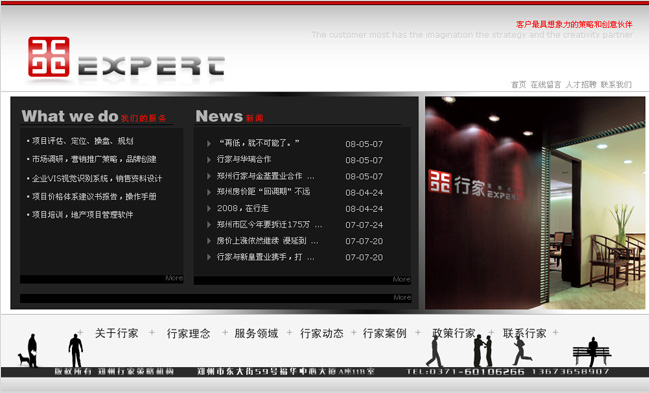Viewport: 650px width, 393px height.
Task: Open service item 项目评估、定位、操盘、规划
Action: click(x=82, y=141)
